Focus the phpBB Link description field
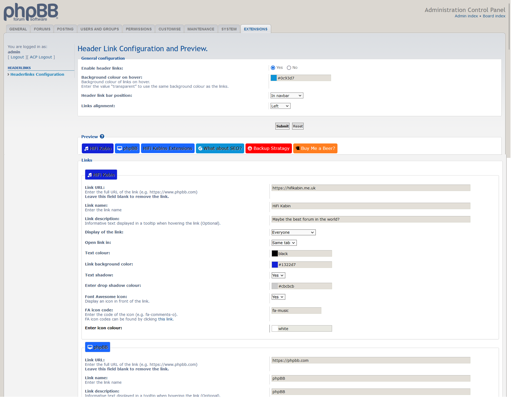 click(371, 392)
